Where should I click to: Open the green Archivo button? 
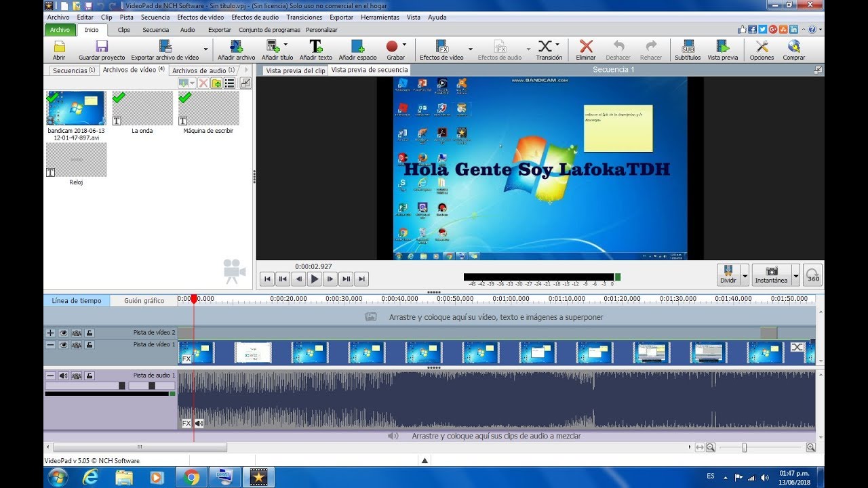tap(60, 30)
